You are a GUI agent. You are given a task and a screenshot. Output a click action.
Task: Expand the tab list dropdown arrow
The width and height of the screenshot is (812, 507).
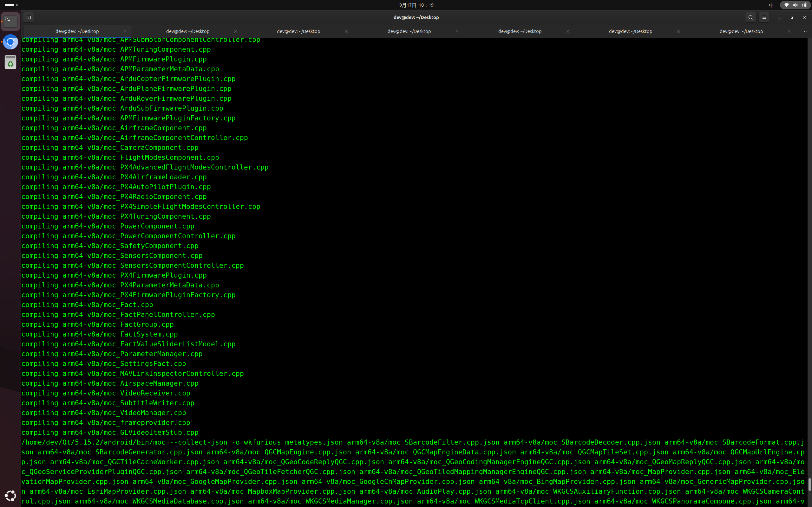tap(805, 31)
